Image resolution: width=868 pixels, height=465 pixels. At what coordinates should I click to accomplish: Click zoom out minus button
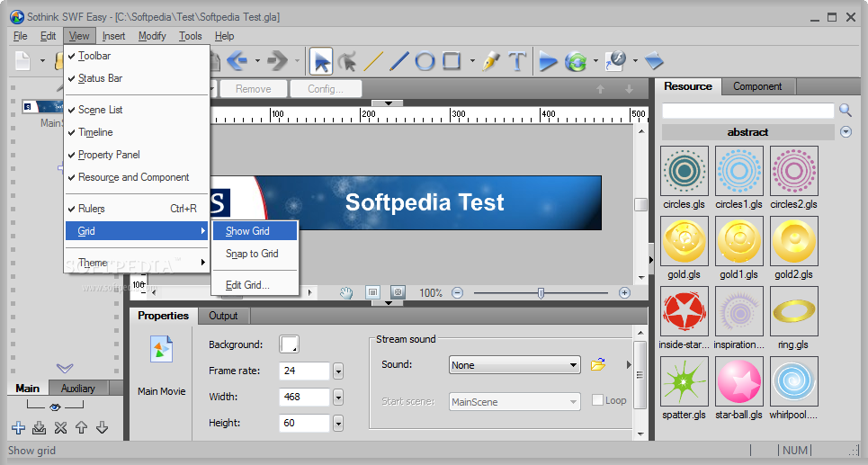click(x=457, y=293)
